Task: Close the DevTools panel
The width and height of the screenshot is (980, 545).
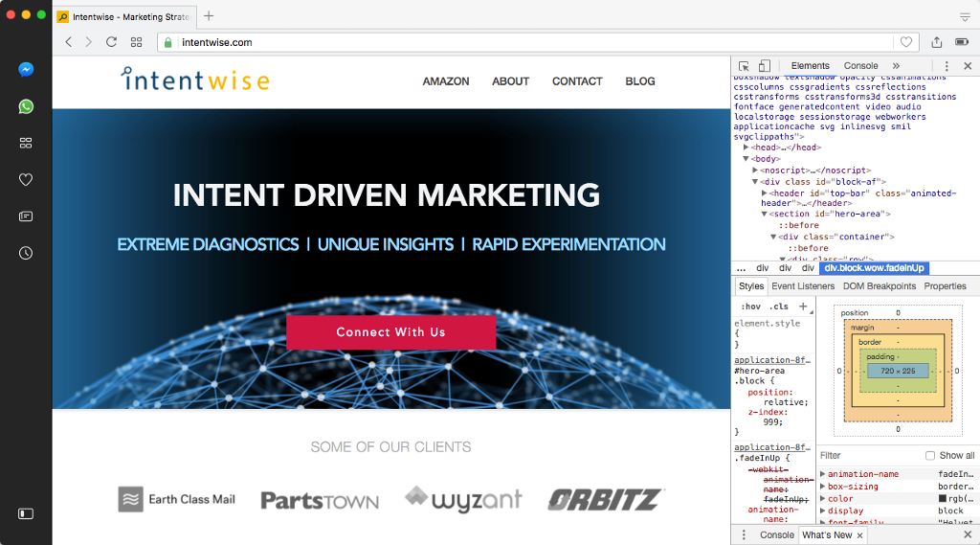Action: (x=968, y=66)
